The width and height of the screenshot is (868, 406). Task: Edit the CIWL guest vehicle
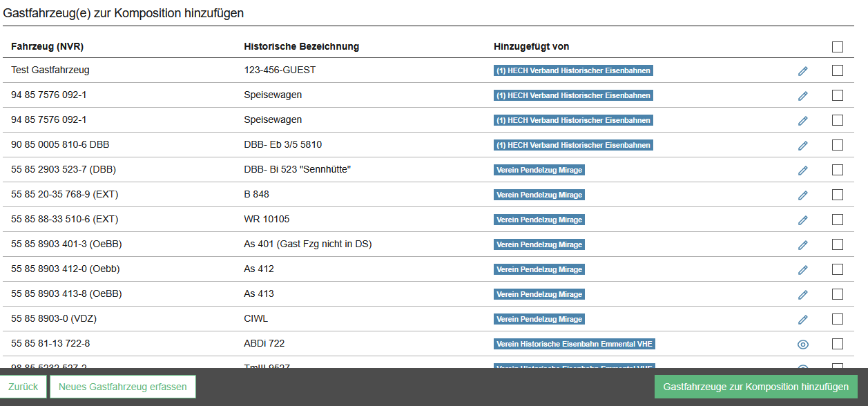point(802,320)
